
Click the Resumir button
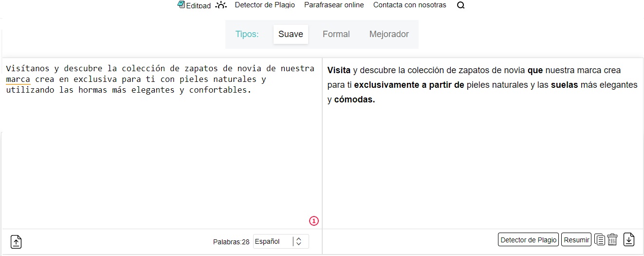[576, 240]
